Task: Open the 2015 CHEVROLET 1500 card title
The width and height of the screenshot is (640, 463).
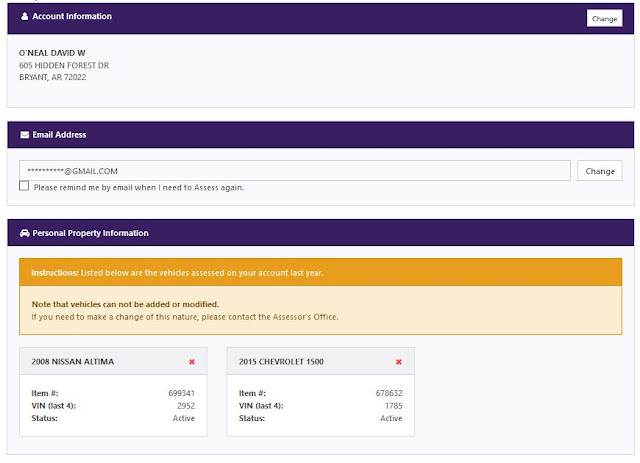Action: point(281,362)
